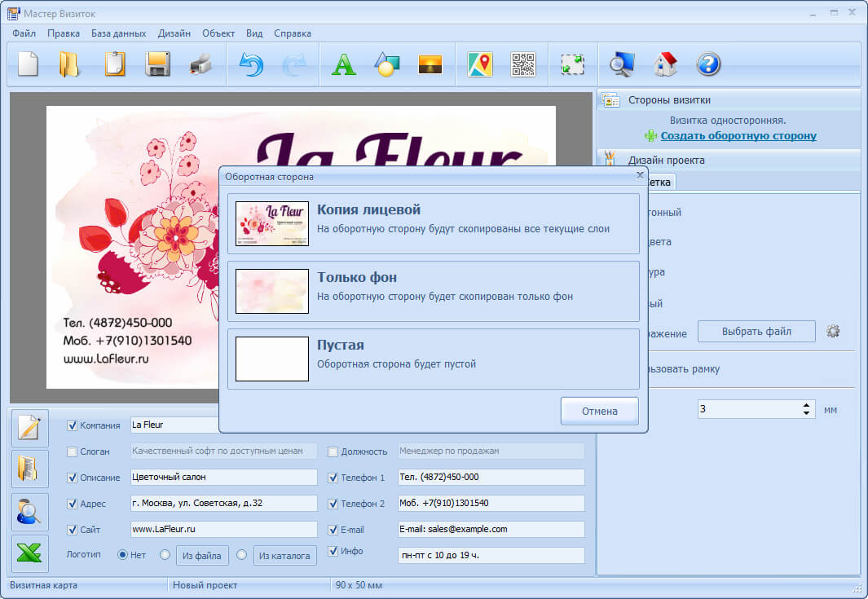Select the 'Нет' logo radio button
The image size is (868, 599).
pos(123,555)
